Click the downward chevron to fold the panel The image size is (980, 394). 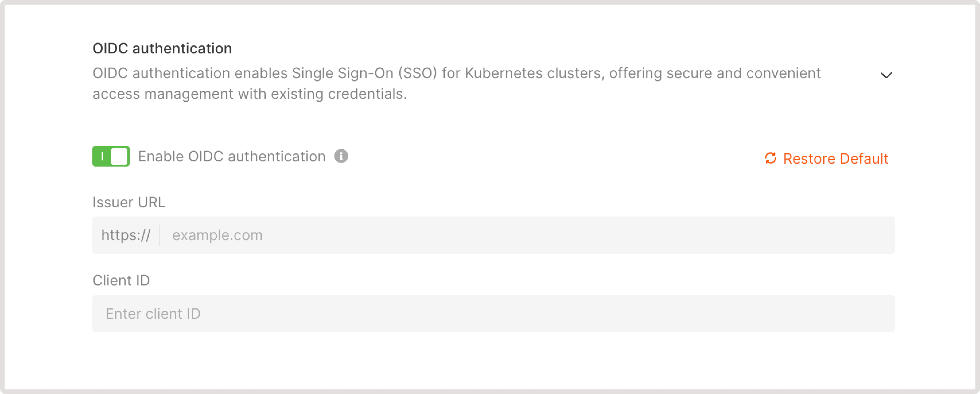click(x=886, y=75)
